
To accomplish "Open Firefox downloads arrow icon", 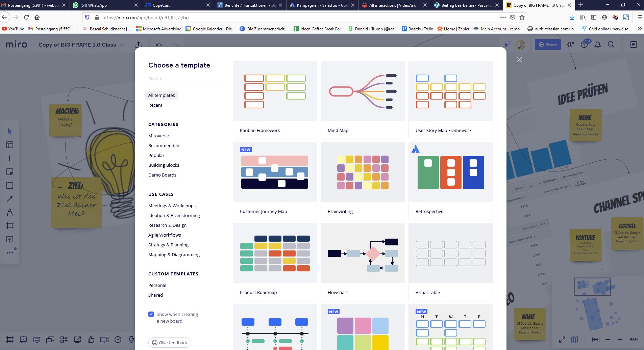I will pyautogui.click(x=572, y=17).
